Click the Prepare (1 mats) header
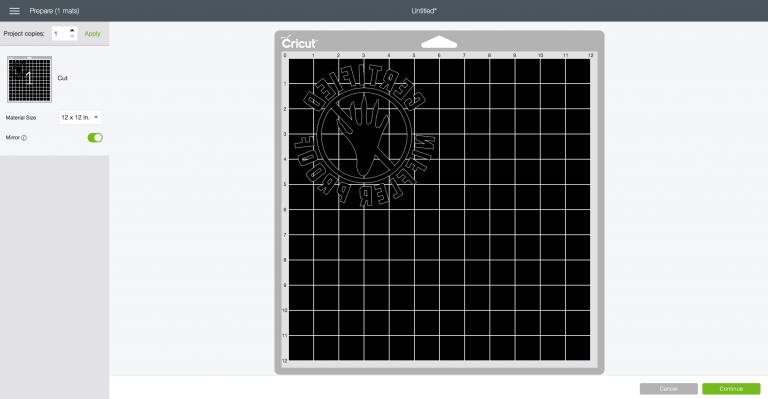 (54, 11)
